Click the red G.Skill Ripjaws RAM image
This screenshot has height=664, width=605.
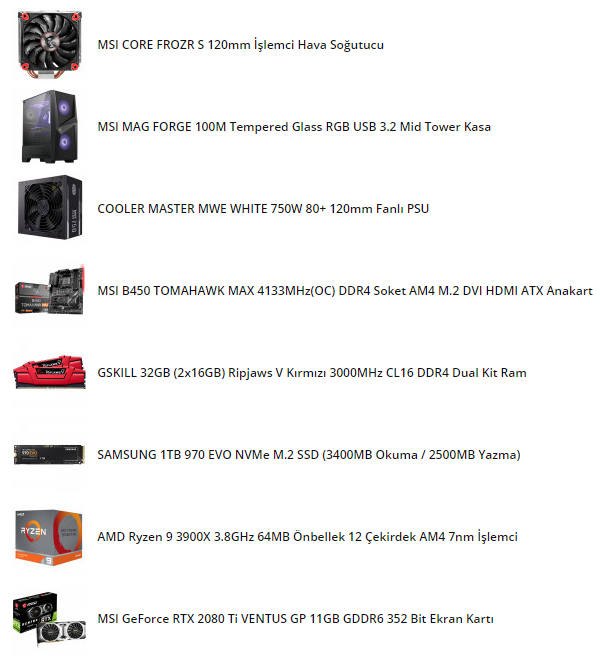[50, 372]
